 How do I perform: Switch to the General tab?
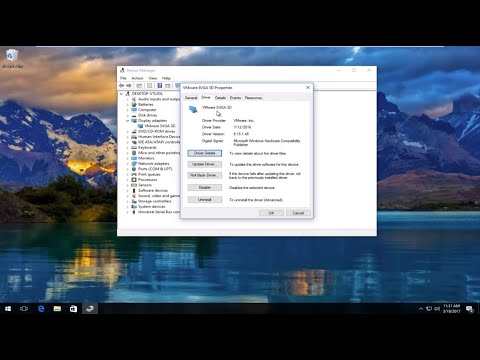click(191, 98)
